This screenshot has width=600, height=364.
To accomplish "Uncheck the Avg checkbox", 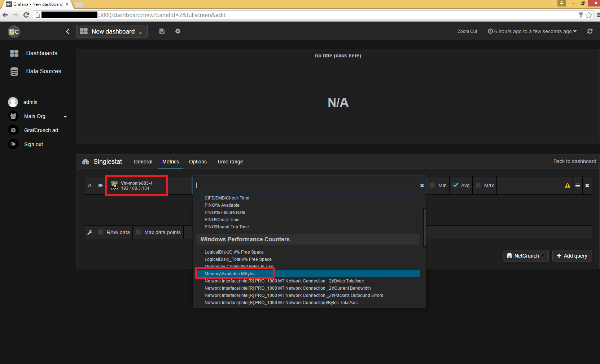I will coord(455,185).
